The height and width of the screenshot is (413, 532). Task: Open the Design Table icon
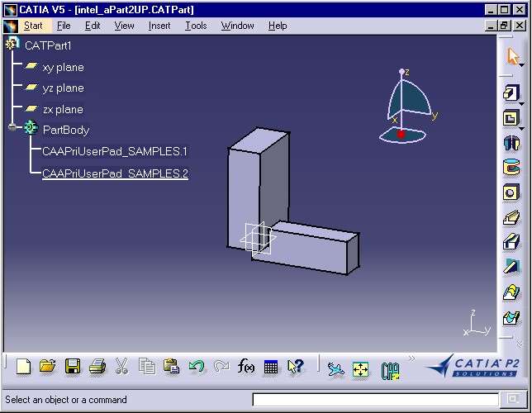coord(270,368)
